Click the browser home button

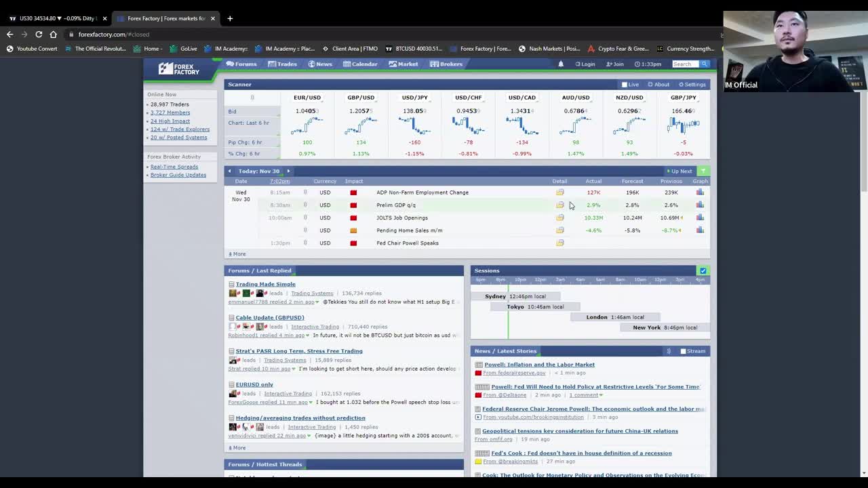[x=54, y=34]
